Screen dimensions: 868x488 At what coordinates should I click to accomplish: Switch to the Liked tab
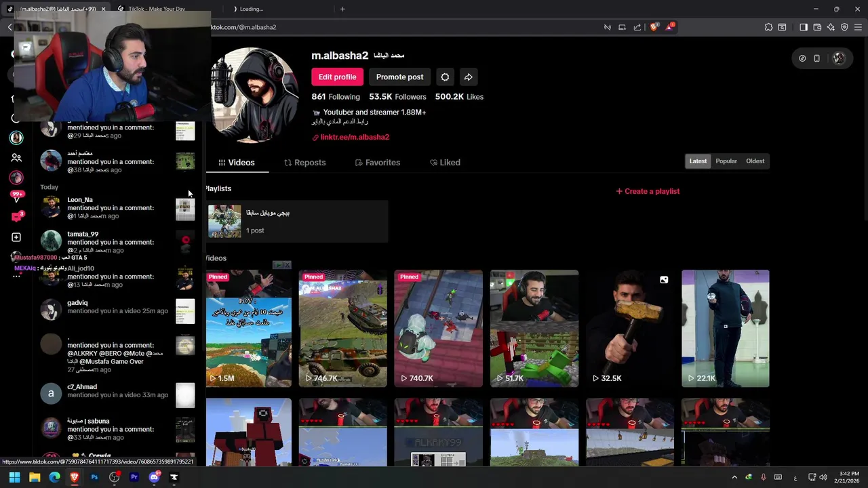click(445, 163)
